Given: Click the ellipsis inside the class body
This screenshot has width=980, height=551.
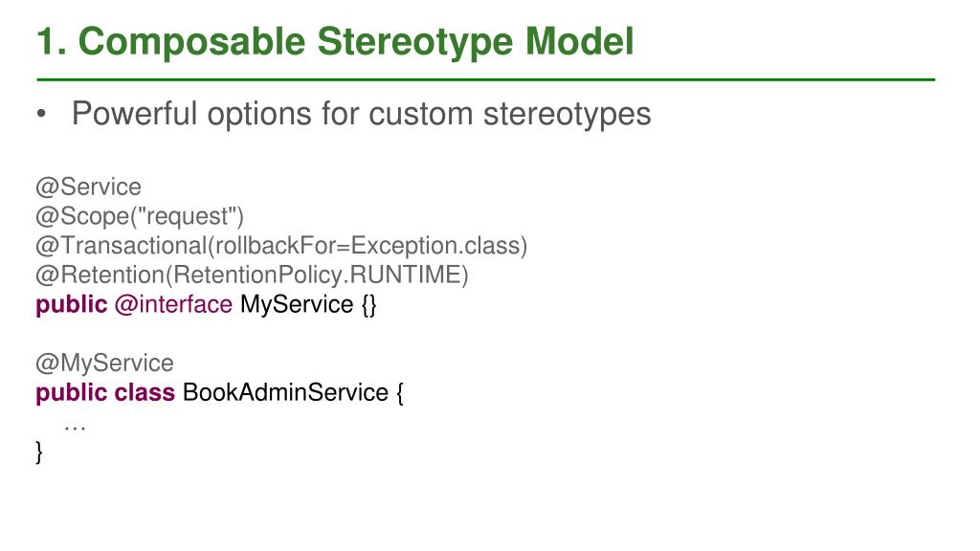Looking at the screenshot, I should point(75,429).
